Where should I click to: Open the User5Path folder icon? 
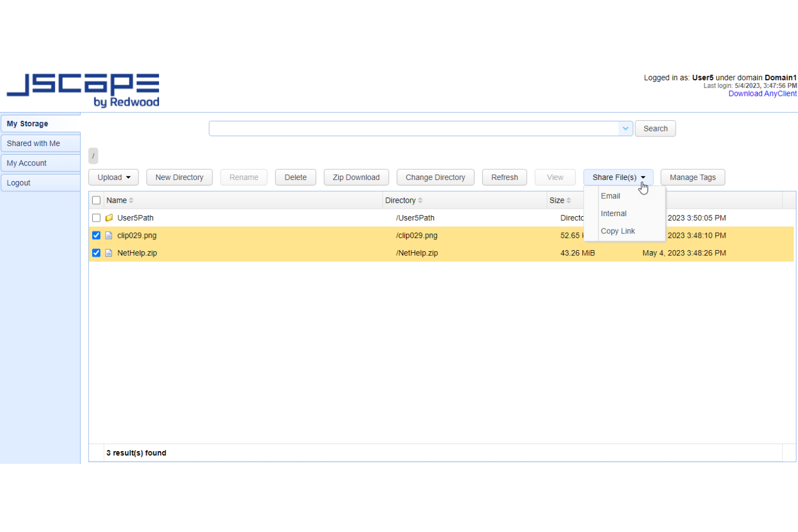point(109,218)
